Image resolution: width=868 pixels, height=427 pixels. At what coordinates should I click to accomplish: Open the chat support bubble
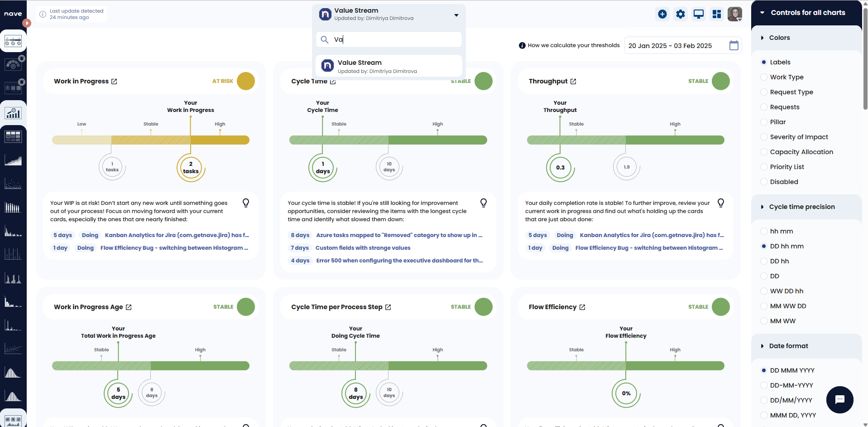pos(839,399)
